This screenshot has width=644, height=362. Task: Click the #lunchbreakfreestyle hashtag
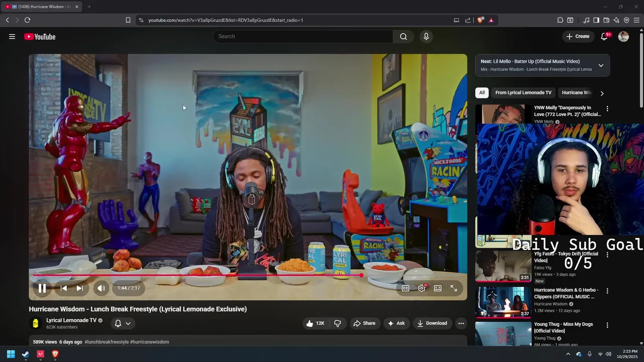click(107, 342)
